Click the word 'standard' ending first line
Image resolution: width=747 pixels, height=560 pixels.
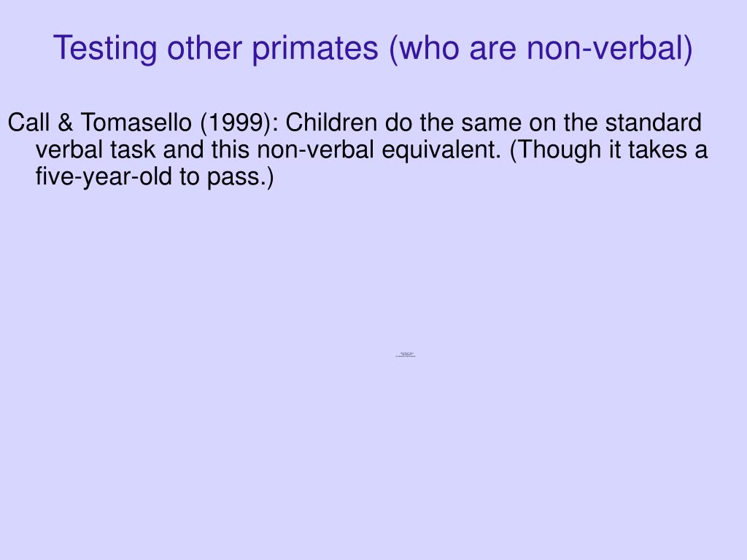(x=653, y=122)
